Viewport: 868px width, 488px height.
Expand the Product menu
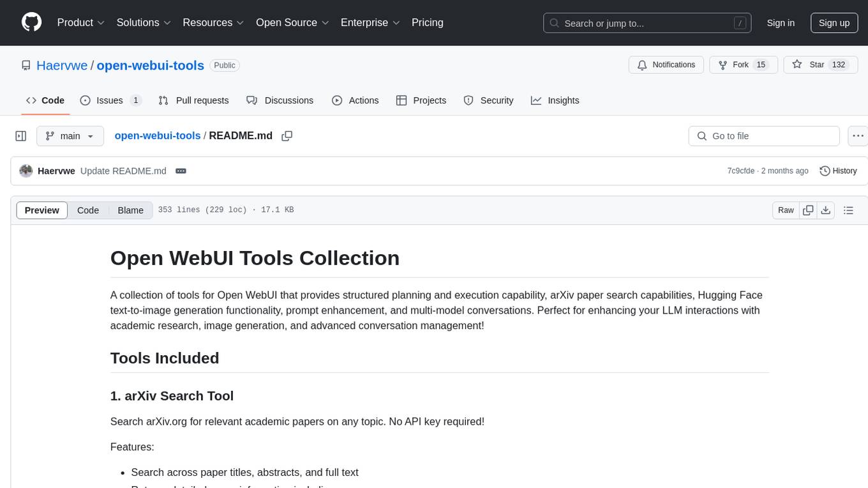click(81, 22)
